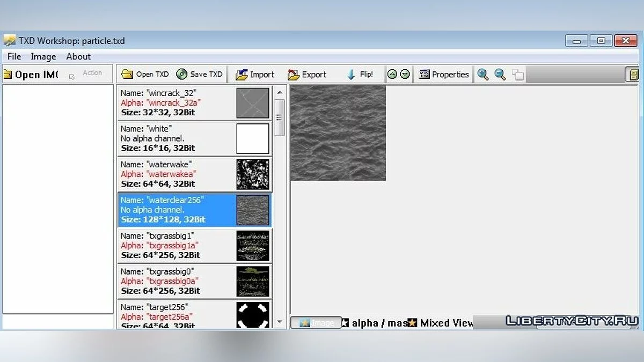644x362 pixels.
Task: Export the selected texture
Action: (307, 75)
